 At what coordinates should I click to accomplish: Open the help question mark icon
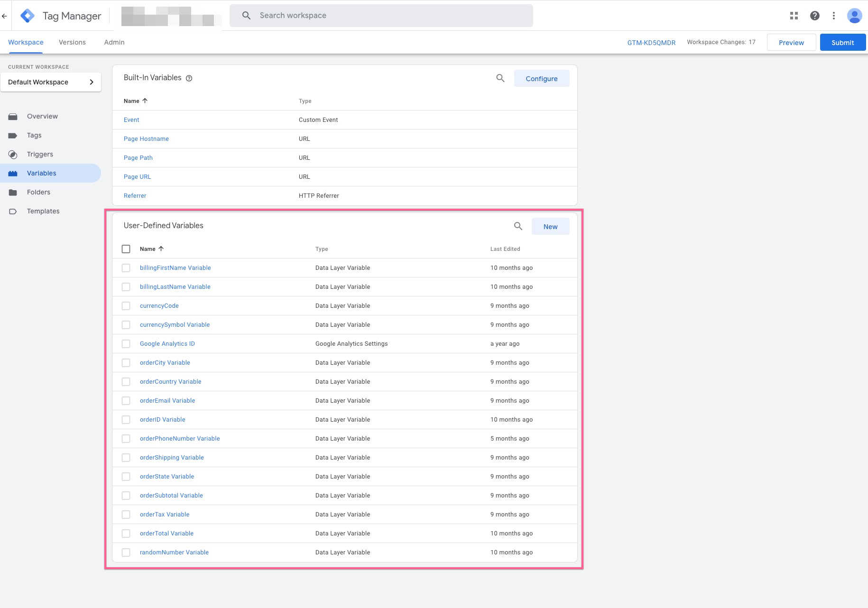pos(815,16)
